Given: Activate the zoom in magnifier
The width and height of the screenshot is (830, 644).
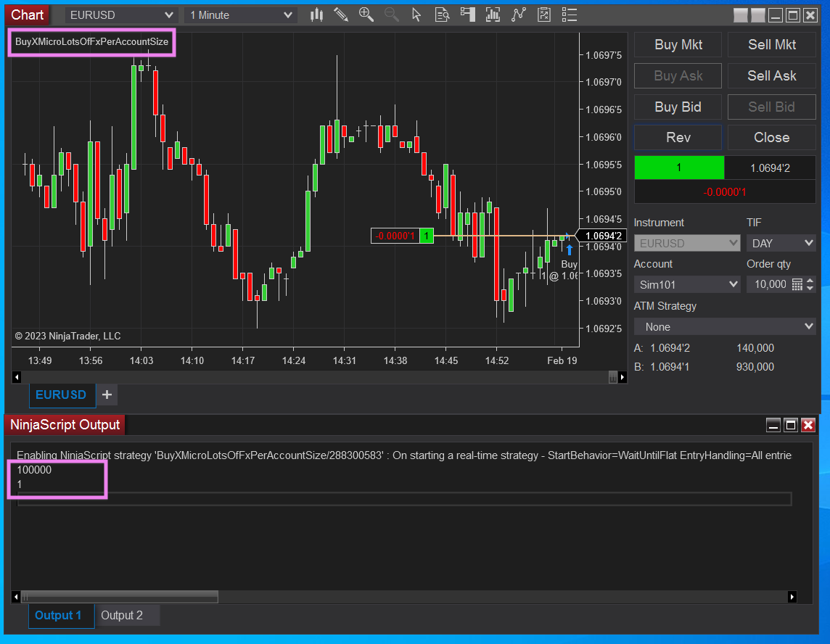Looking at the screenshot, I should coord(366,15).
